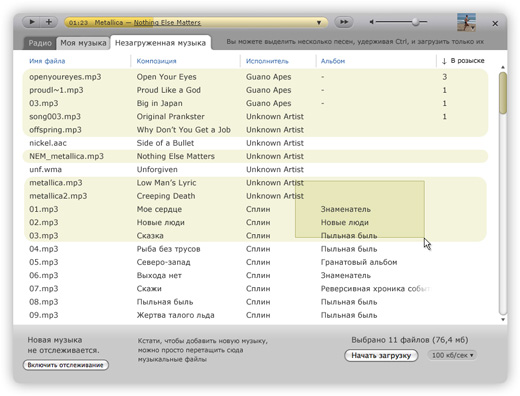Close the player window
Image resolution: width=520 pixels, height=396 pixels.
click(495, 23)
